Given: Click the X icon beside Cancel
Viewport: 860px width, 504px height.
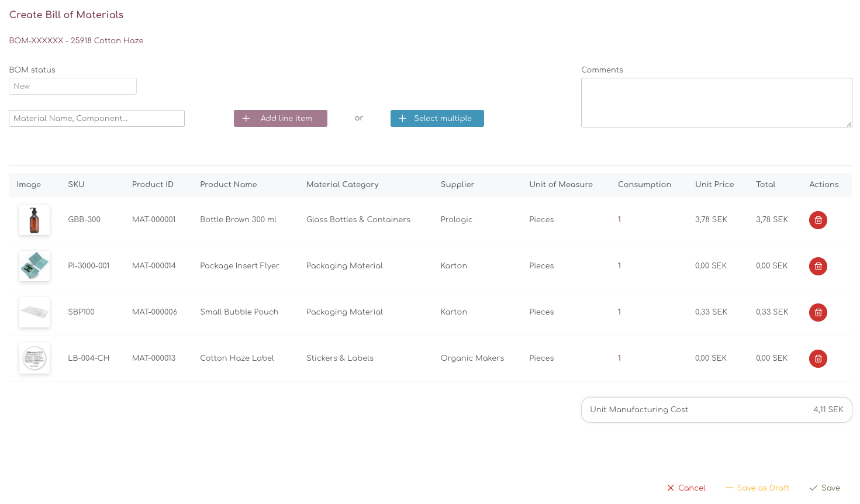Looking at the screenshot, I should coord(671,488).
